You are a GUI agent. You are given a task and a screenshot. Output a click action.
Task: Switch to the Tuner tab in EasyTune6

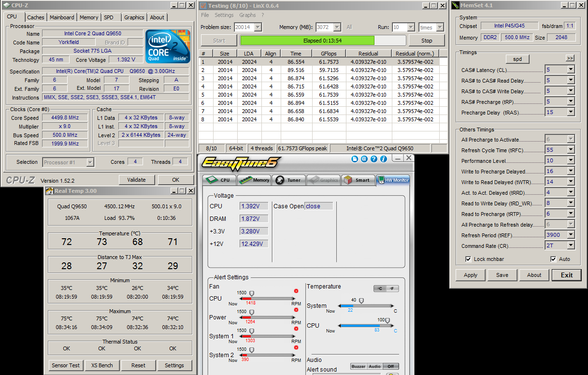288,180
